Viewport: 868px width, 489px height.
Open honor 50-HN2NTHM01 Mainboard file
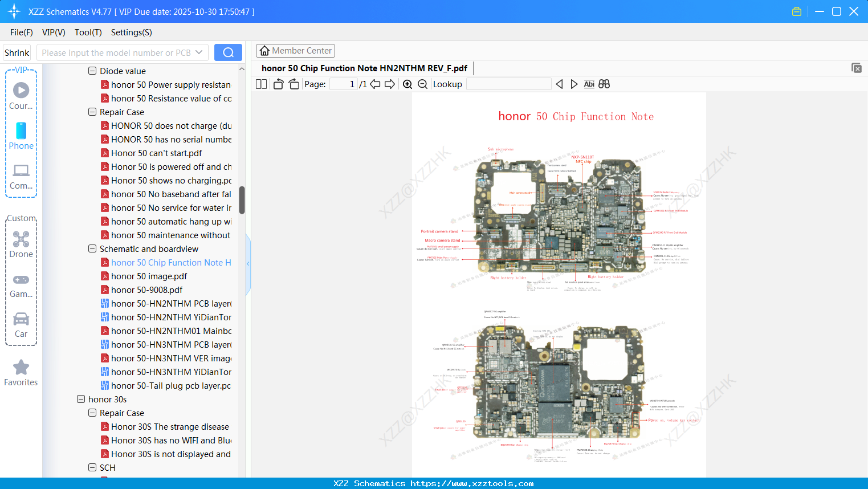point(166,331)
